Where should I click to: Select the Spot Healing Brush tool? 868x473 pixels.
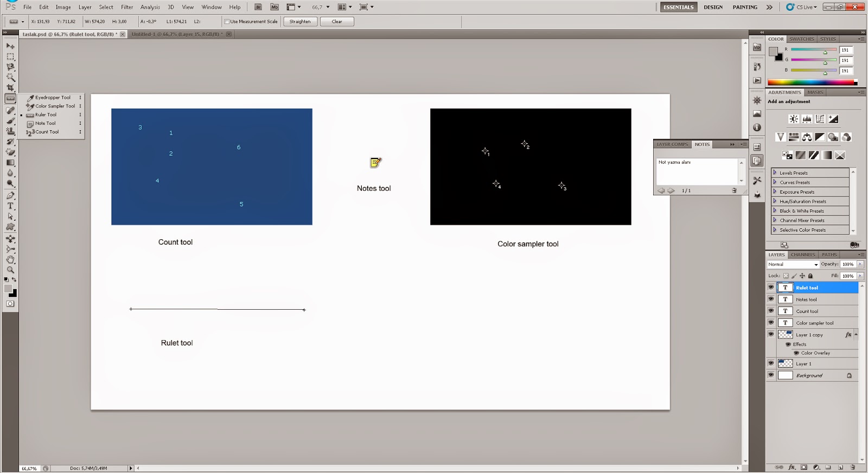tap(10, 110)
